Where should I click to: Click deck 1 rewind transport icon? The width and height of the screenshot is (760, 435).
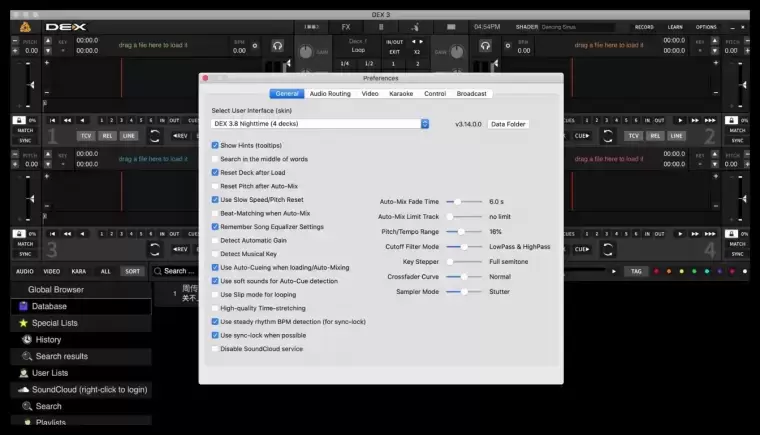(67, 120)
